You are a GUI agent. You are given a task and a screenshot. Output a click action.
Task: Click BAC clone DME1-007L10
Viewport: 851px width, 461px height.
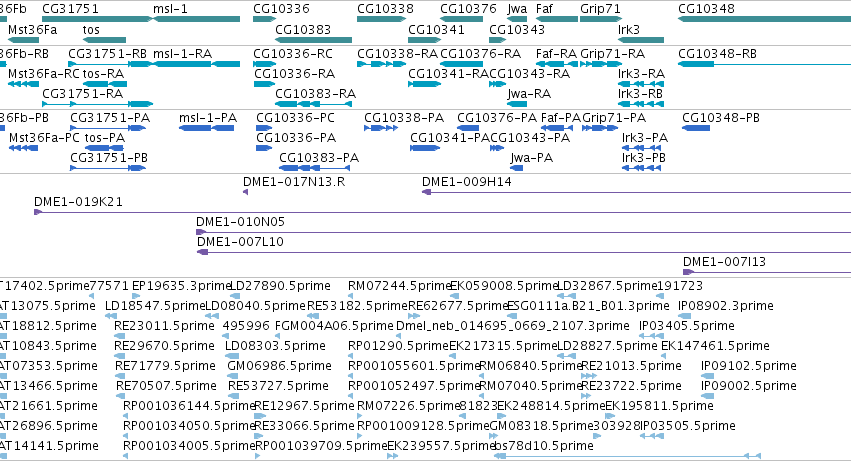(x=240, y=242)
